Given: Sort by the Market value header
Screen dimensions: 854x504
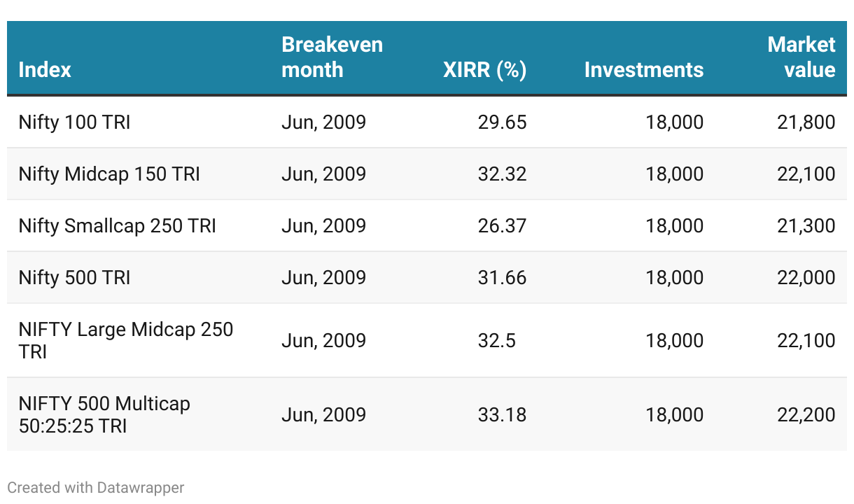Looking at the screenshot, I should click(801, 57).
